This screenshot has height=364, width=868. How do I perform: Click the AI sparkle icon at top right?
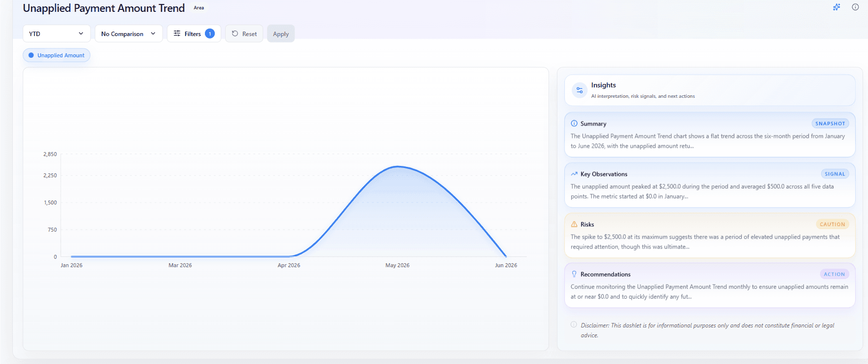tap(836, 7)
